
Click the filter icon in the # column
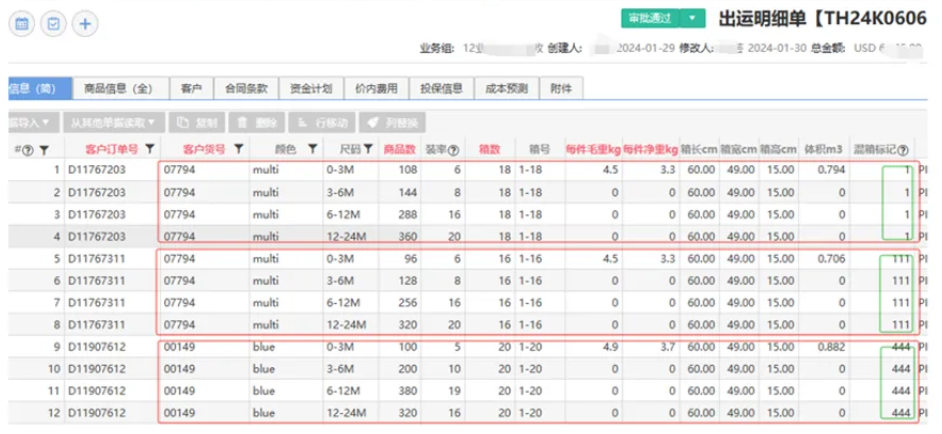tap(43, 150)
